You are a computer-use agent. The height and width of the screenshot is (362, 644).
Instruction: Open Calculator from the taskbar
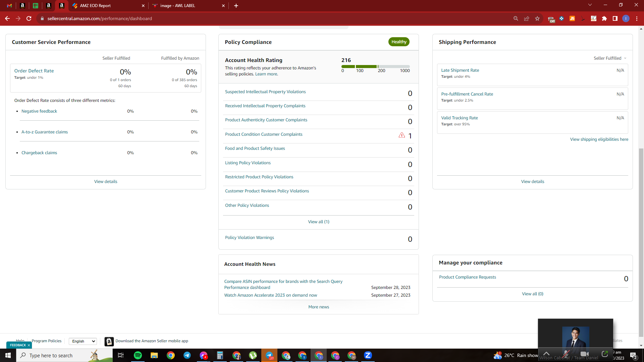[x=220, y=355]
